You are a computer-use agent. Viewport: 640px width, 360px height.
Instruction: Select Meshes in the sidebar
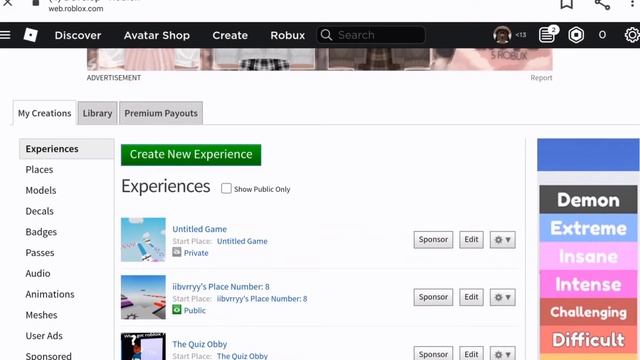[41, 315]
